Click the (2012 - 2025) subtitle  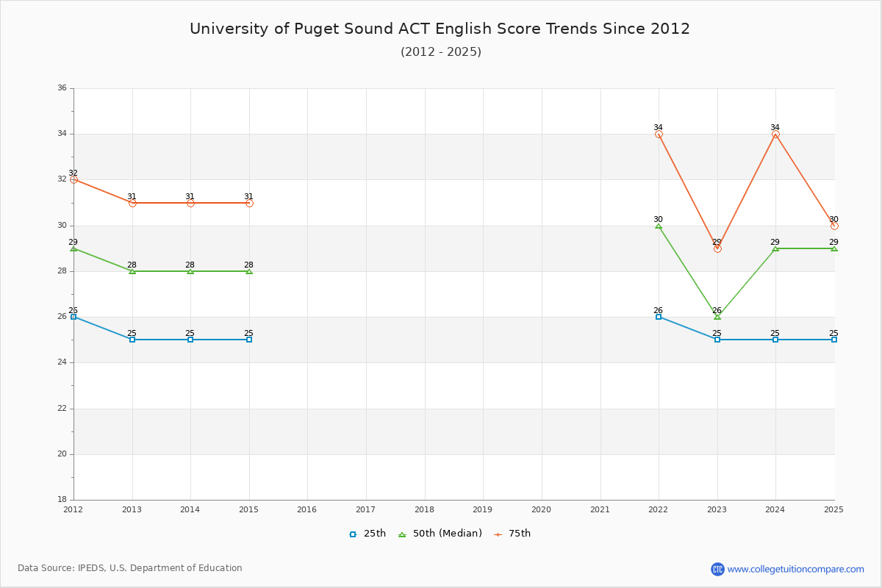point(441,51)
